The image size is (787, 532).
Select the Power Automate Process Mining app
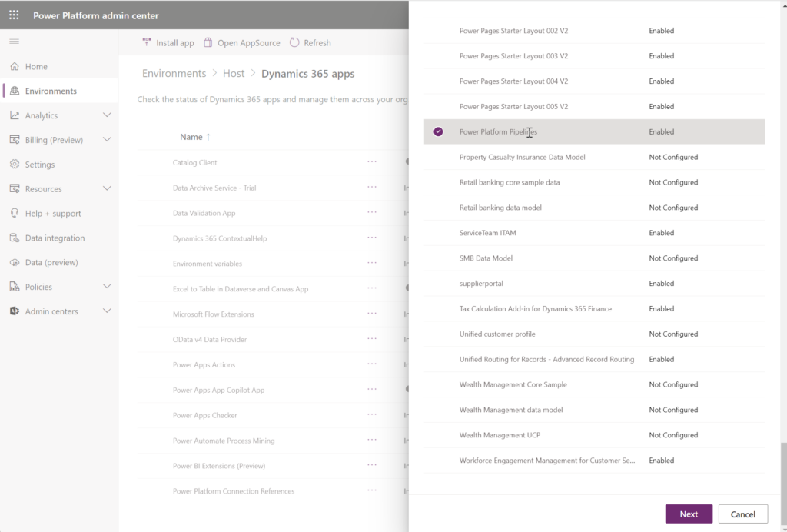[224, 441]
